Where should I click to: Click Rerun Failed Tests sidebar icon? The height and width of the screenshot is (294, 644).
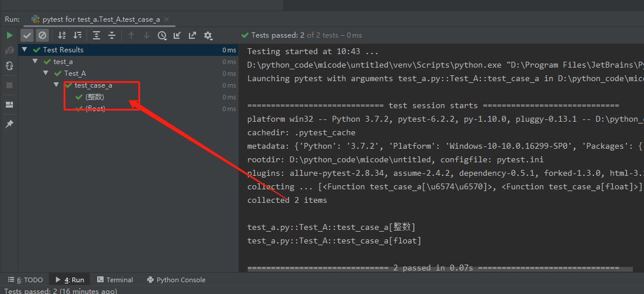coord(9,51)
